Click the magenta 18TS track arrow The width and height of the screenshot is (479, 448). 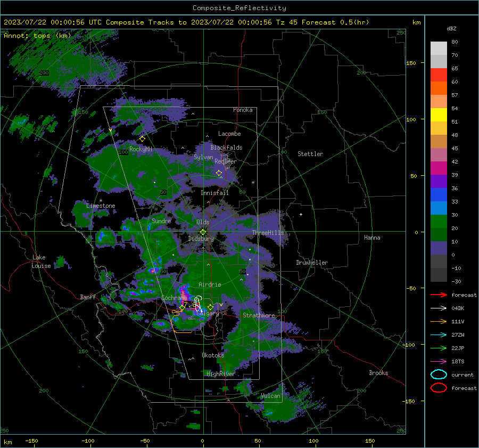(439, 362)
